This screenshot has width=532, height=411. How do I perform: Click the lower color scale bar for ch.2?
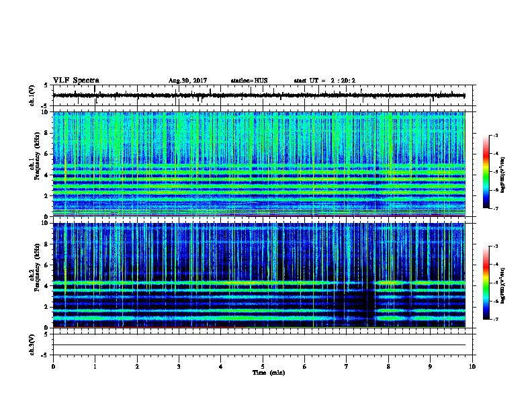coord(486,283)
